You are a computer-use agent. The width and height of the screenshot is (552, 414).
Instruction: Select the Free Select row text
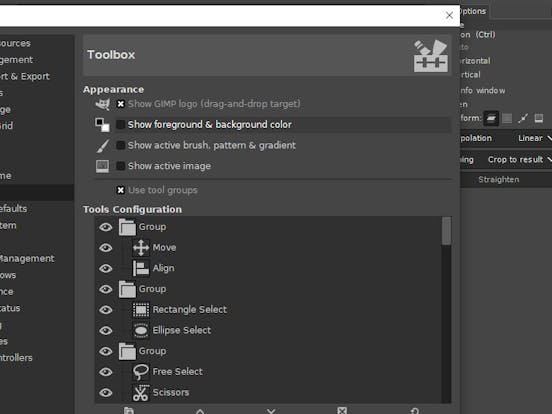tap(177, 372)
